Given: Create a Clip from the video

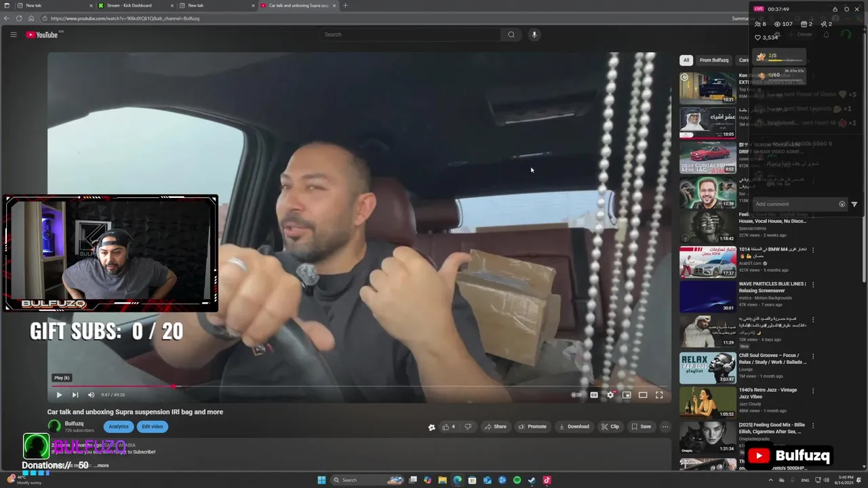Looking at the screenshot, I should coord(610,426).
